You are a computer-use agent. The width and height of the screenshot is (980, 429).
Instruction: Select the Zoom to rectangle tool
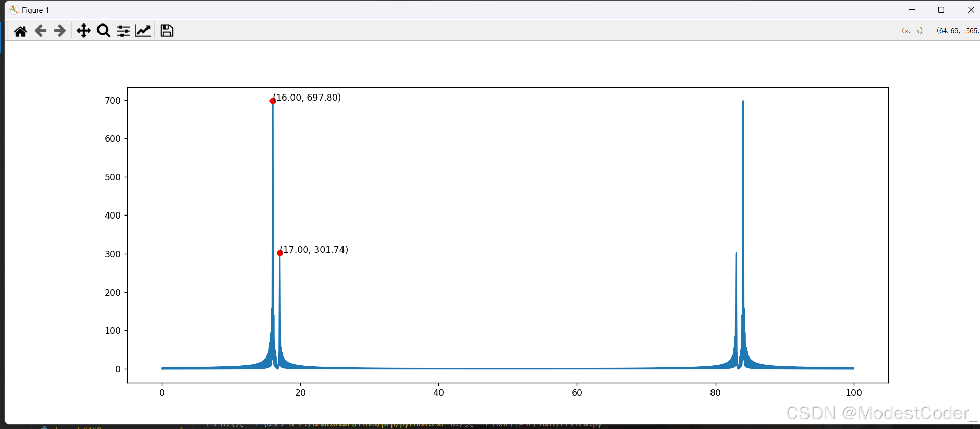pyautogui.click(x=104, y=31)
